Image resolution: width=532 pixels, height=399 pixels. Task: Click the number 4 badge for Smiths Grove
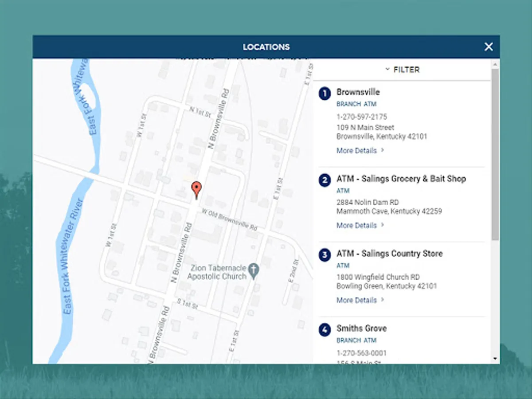coord(325,330)
